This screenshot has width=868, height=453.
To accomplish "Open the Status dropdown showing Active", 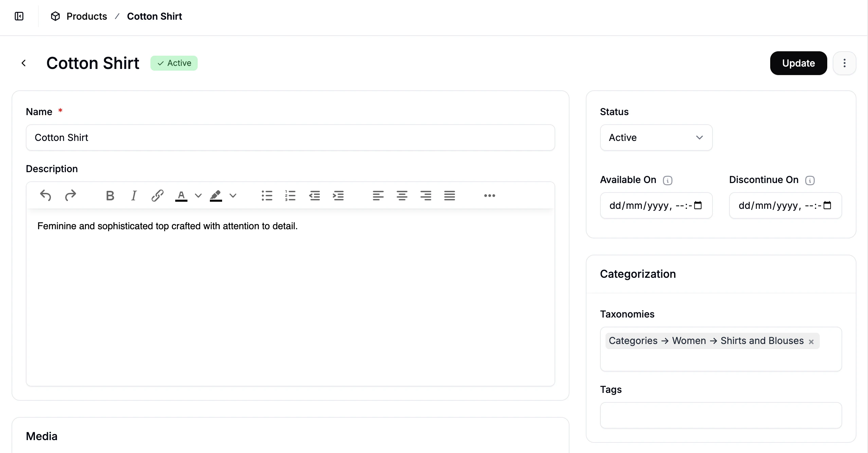I will [x=655, y=138].
